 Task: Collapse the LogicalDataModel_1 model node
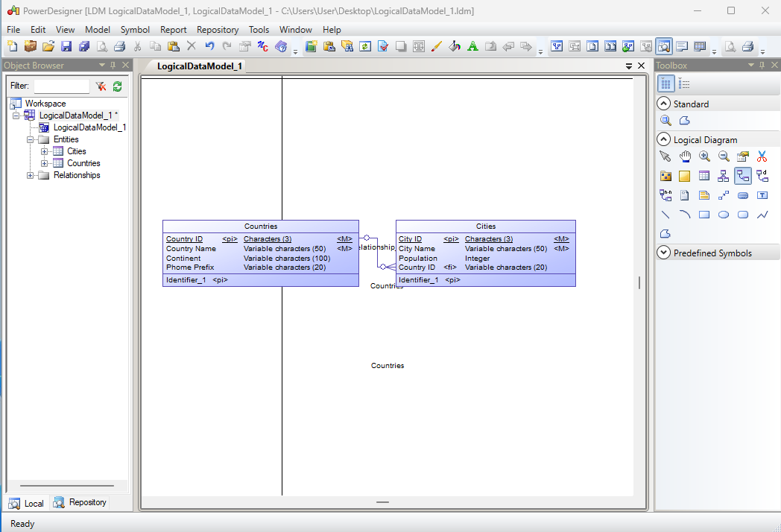click(x=16, y=115)
